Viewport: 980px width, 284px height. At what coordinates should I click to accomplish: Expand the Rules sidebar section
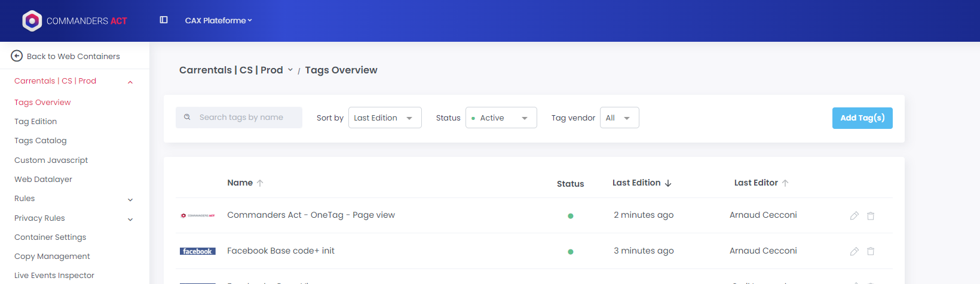pyautogui.click(x=130, y=199)
